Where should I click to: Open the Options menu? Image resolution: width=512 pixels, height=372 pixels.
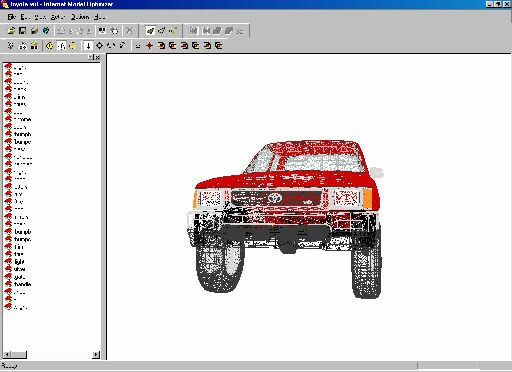[80, 17]
